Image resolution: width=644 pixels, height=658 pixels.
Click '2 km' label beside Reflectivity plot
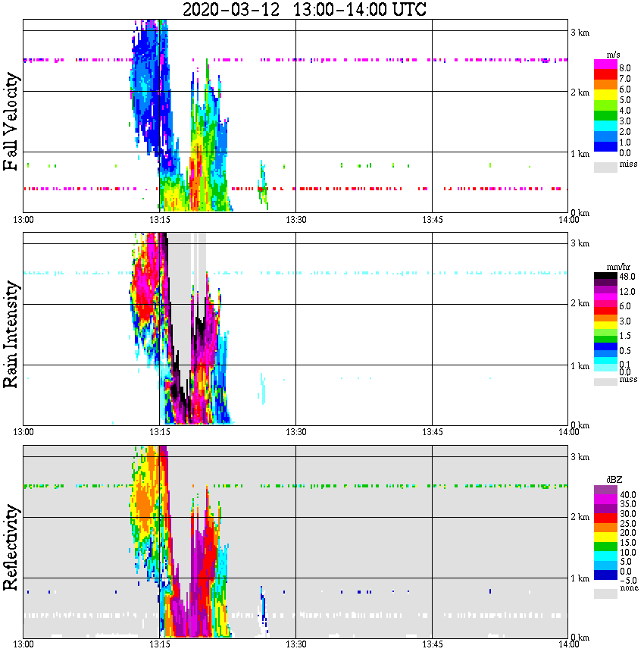(580, 517)
